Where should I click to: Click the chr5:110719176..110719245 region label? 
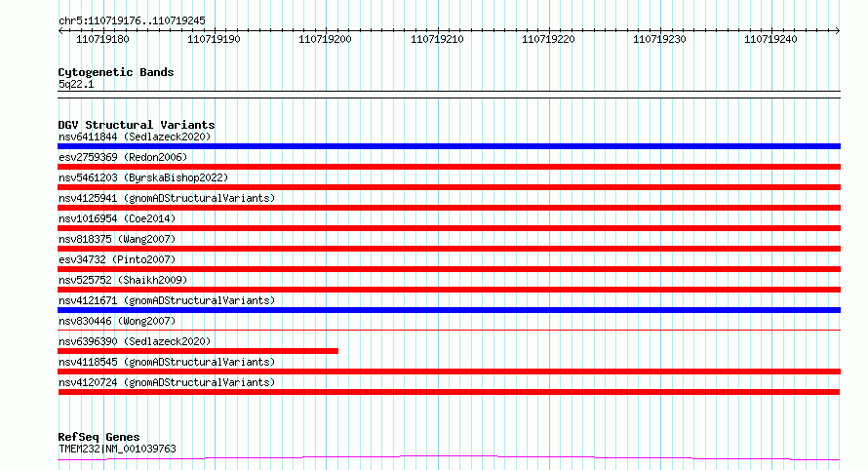(132, 21)
